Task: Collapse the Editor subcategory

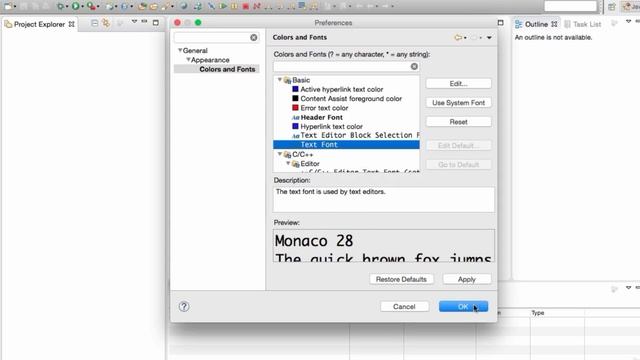Action: pyautogui.click(x=288, y=163)
